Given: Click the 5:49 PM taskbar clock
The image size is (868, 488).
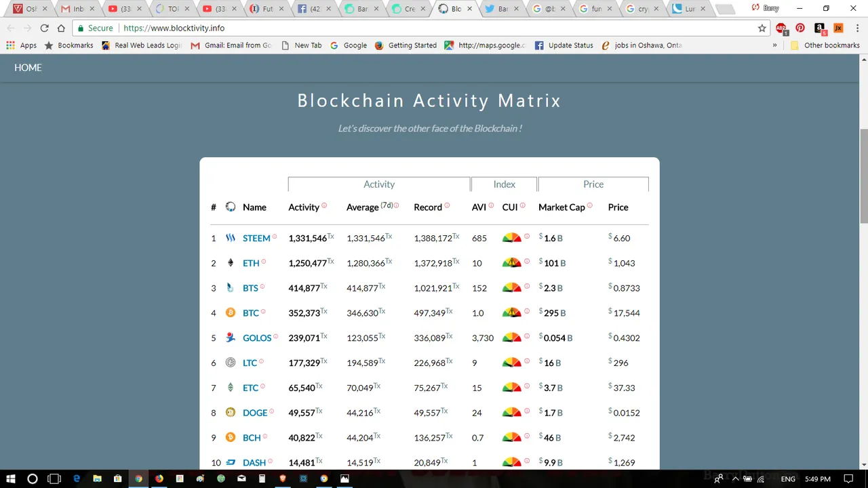Looking at the screenshot, I should point(819,479).
